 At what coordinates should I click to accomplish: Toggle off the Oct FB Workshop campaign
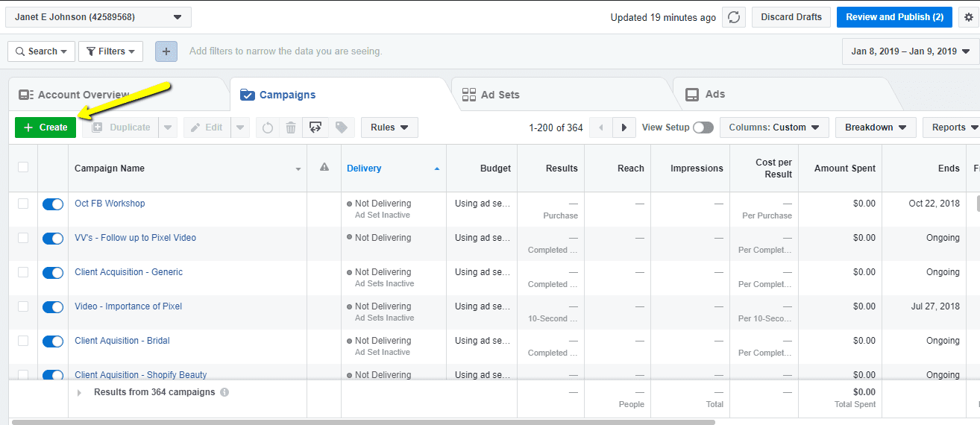point(53,204)
